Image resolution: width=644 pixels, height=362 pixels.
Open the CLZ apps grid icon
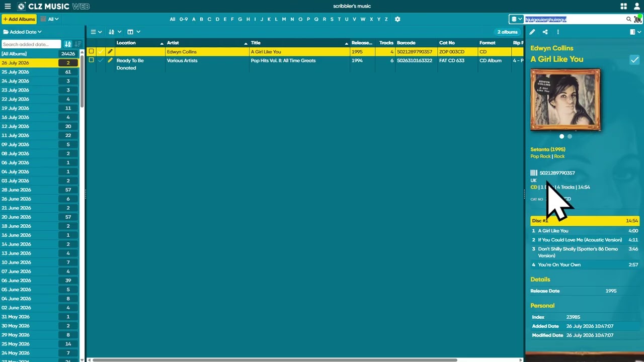click(624, 7)
